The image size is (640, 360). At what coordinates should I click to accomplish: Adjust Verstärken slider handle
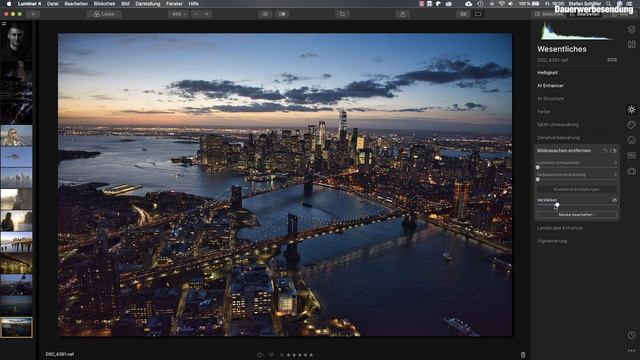click(x=557, y=205)
